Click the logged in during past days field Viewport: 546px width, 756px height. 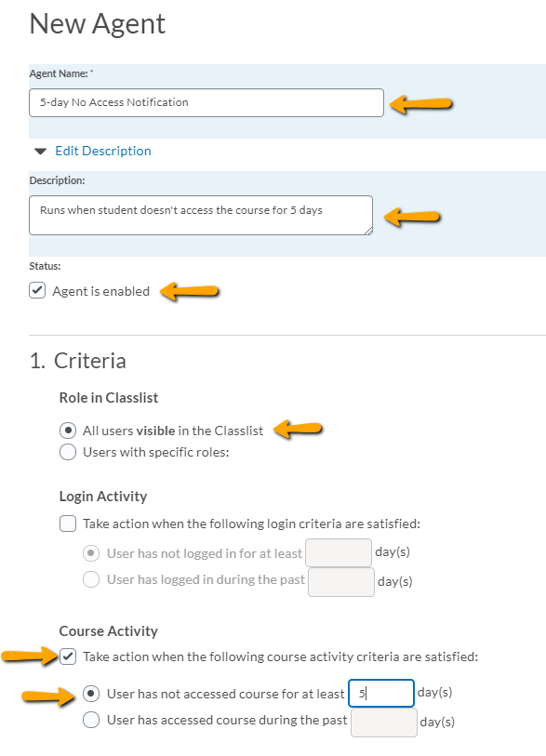point(341,582)
